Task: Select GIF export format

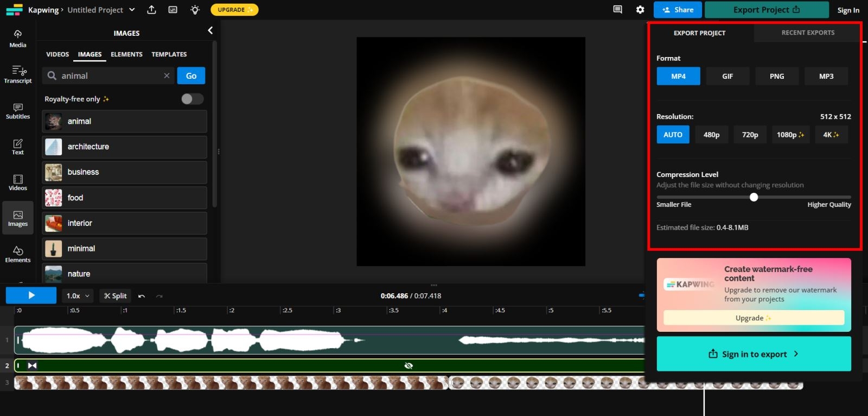Action: pos(727,76)
